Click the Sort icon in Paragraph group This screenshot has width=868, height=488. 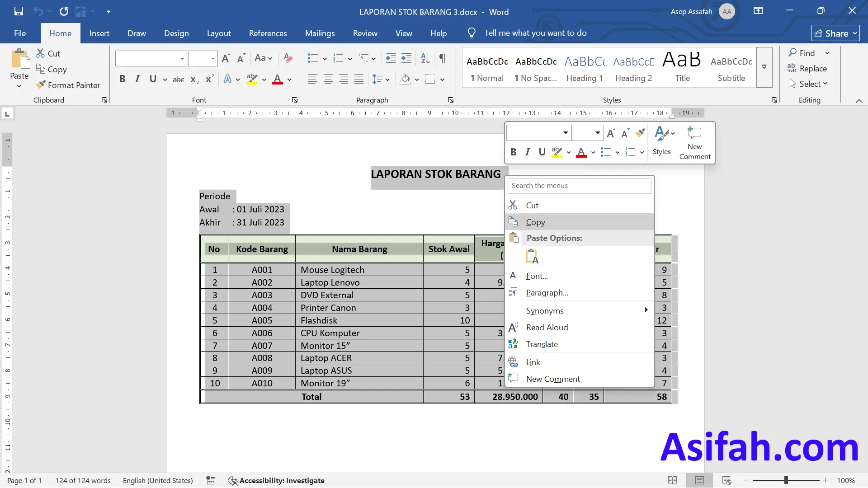[x=425, y=58]
